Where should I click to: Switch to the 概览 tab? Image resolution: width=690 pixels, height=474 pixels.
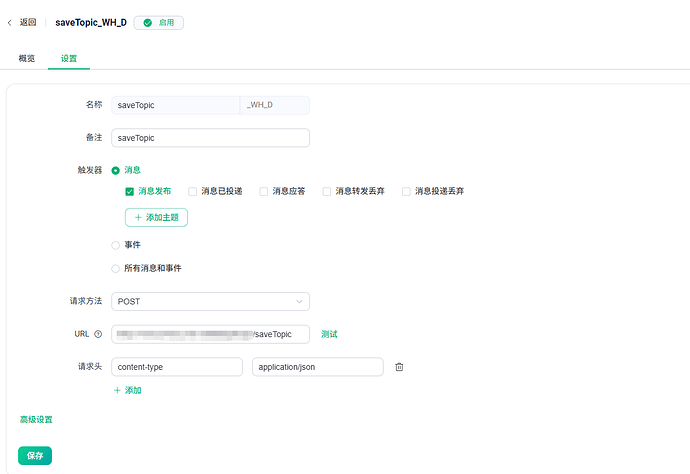(x=27, y=58)
